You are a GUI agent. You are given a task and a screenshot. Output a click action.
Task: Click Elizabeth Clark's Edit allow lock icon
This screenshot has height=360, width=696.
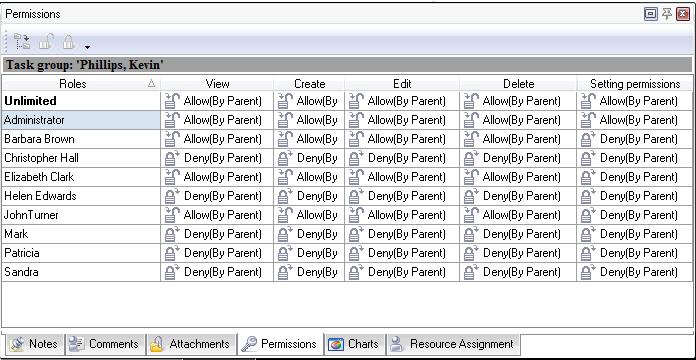(356, 177)
